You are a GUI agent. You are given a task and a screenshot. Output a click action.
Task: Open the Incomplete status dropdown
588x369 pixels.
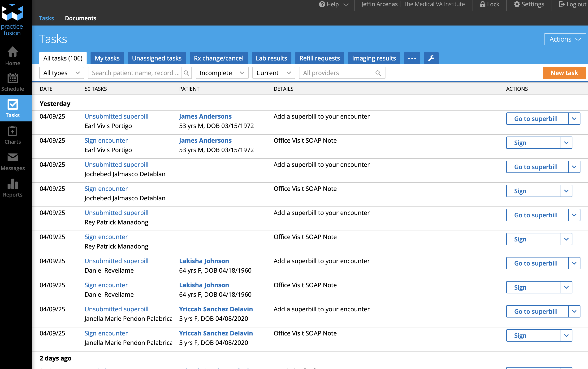222,73
